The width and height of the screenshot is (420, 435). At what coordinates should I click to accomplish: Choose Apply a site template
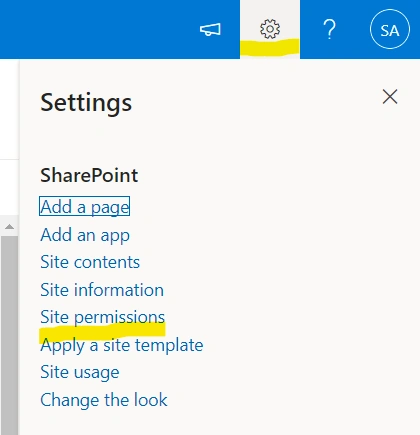(122, 345)
